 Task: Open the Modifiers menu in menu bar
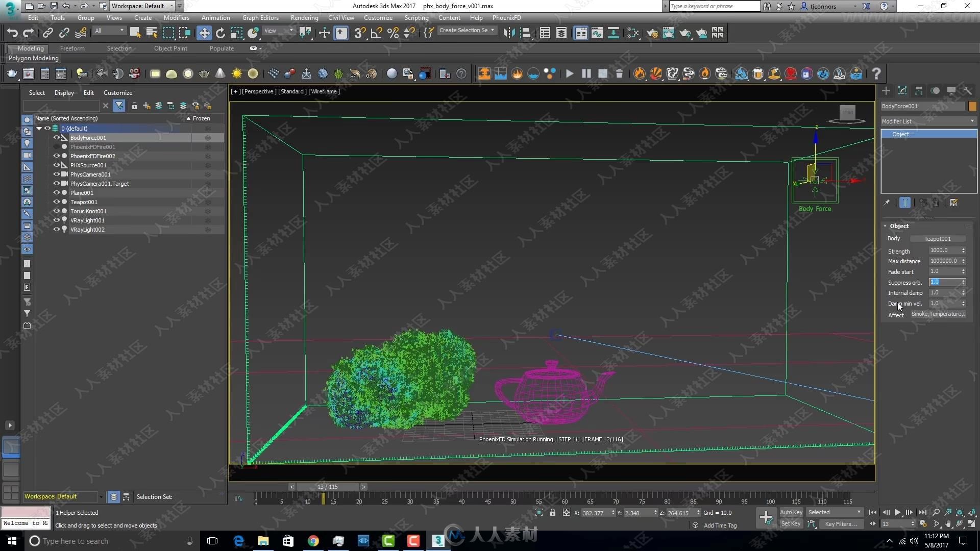coord(176,17)
